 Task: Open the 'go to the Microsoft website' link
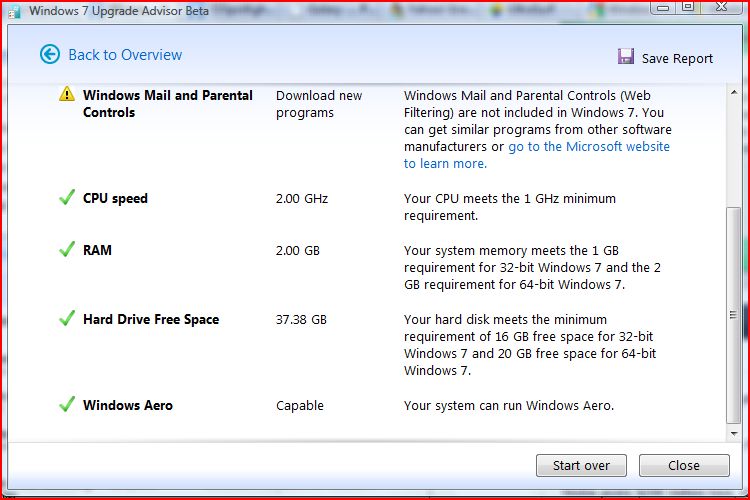pyautogui.click(x=589, y=147)
